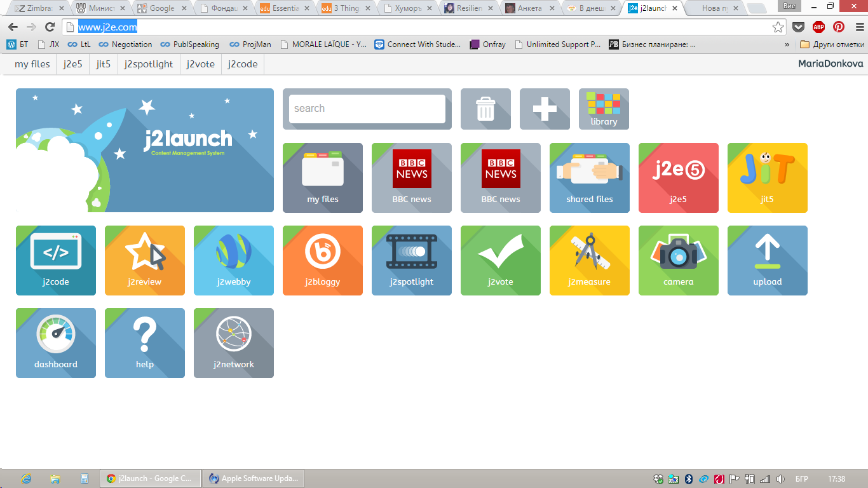Open the my files tile
The height and width of the screenshot is (488, 868).
pyautogui.click(x=323, y=178)
